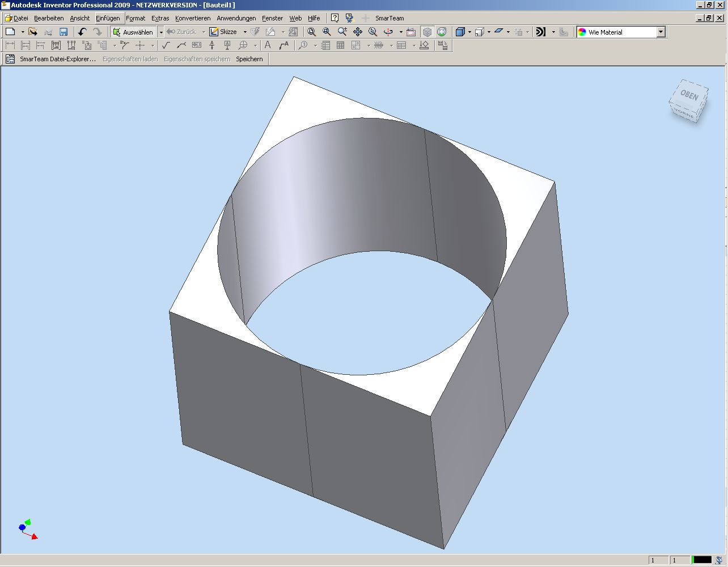Screen dimensions: 728x567
Task: Click the OBEN face of ViewCube
Action: click(690, 95)
